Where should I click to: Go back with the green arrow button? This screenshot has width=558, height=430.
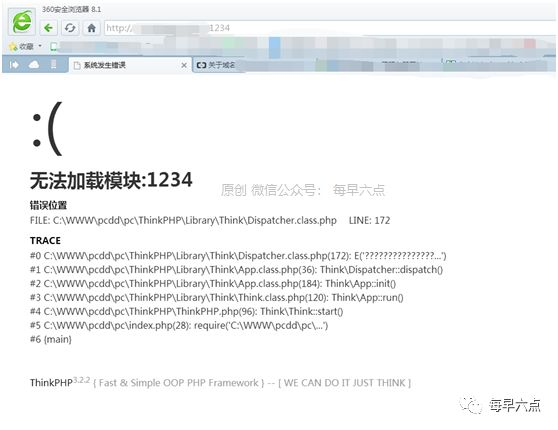[x=48, y=28]
